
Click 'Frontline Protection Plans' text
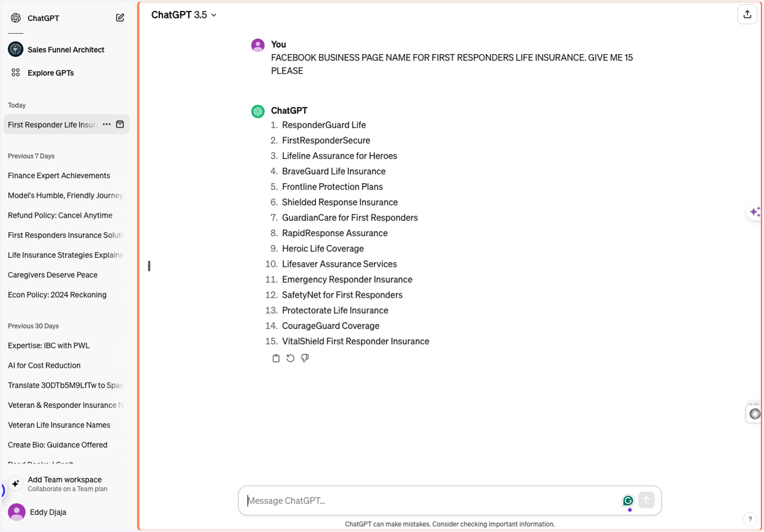tap(332, 186)
